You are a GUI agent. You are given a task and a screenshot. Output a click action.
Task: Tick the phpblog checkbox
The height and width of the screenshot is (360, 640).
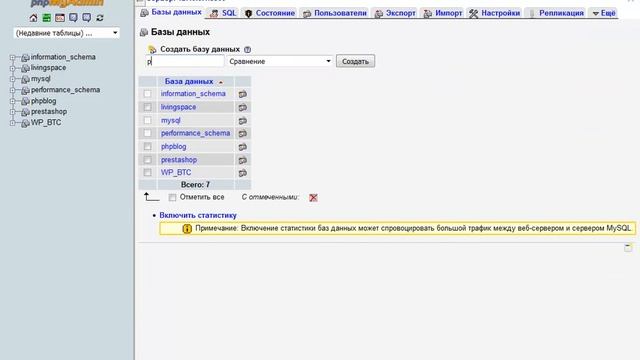click(147, 147)
